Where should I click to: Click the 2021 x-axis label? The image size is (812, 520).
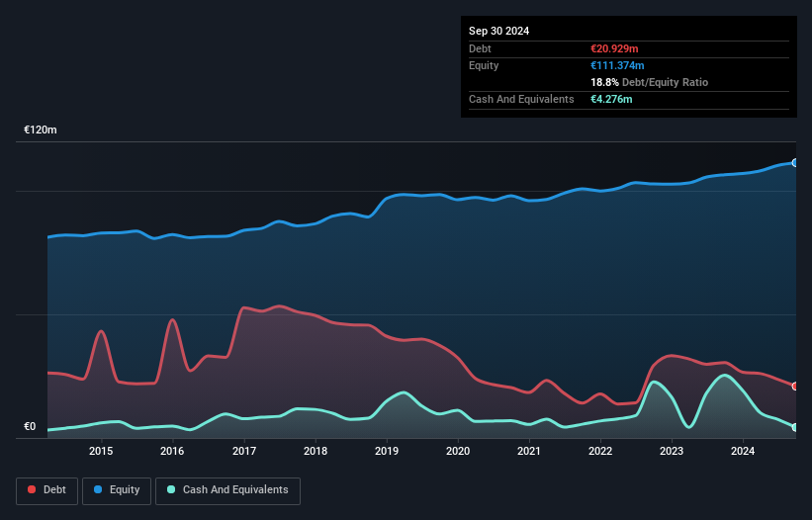coord(529,451)
